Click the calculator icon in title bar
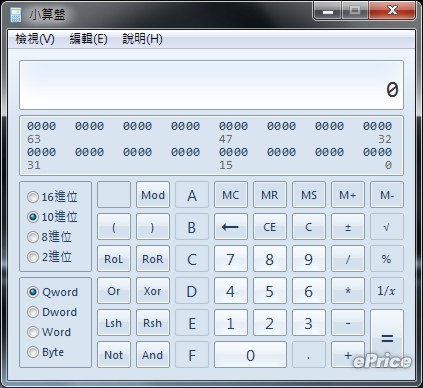Screen dimensions: 423x388 pyautogui.click(x=16, y=15)
